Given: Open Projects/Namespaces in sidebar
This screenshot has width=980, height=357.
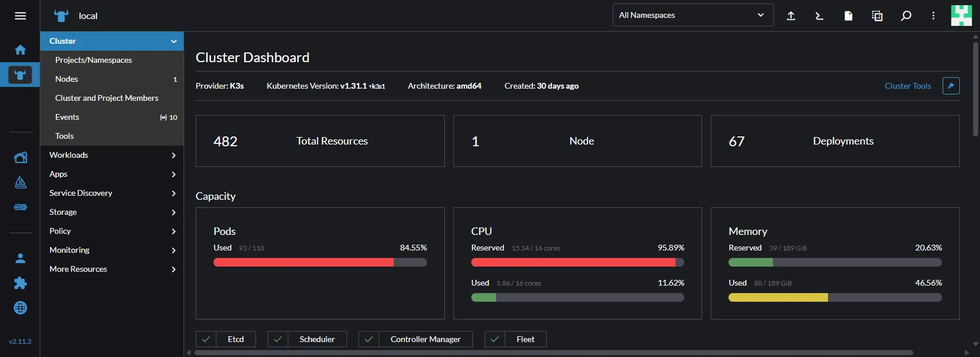Looking at the screenshot, I should (x=112, y=60).
